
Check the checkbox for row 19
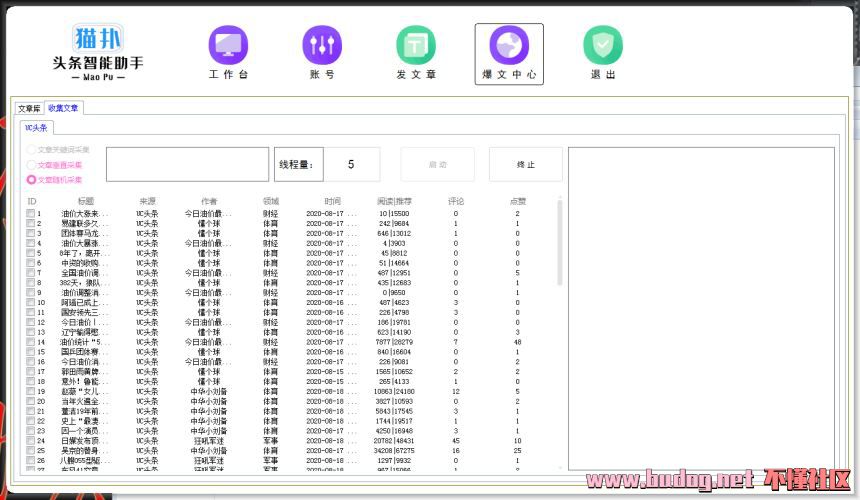pos(31,391)
